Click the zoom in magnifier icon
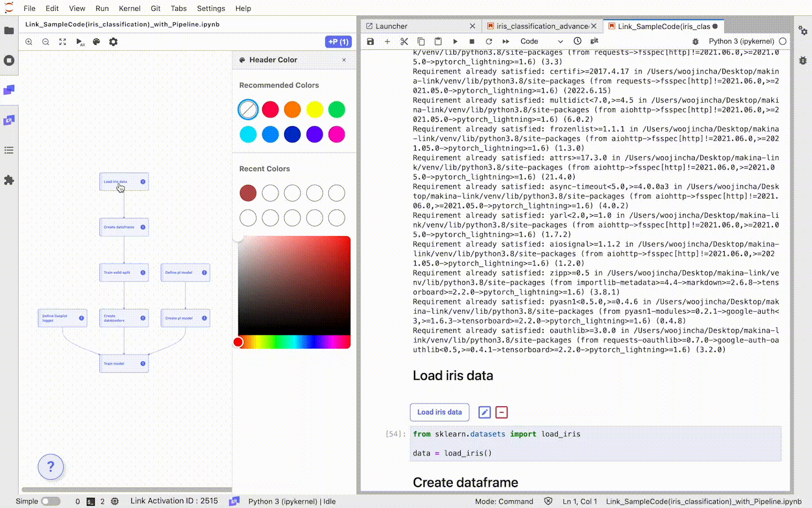 (29, 42)
